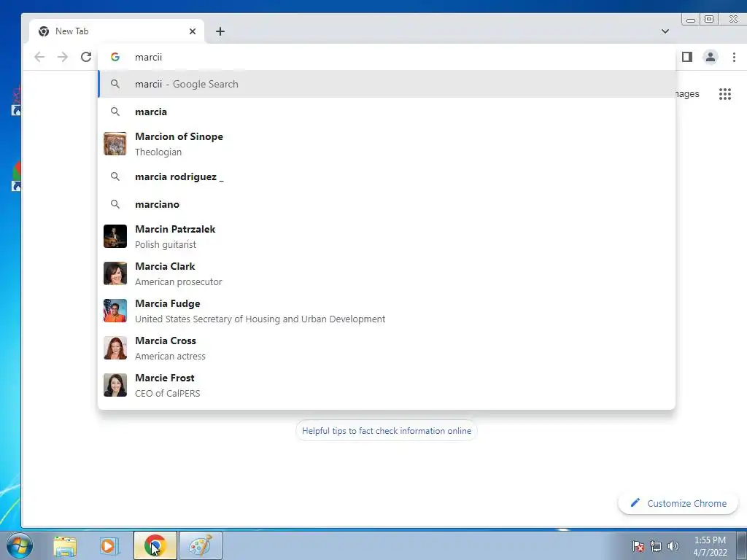The height and width of the screenshot is (560, 747).
Task: Open the Google apps grid
Action: tap(724, 94)
